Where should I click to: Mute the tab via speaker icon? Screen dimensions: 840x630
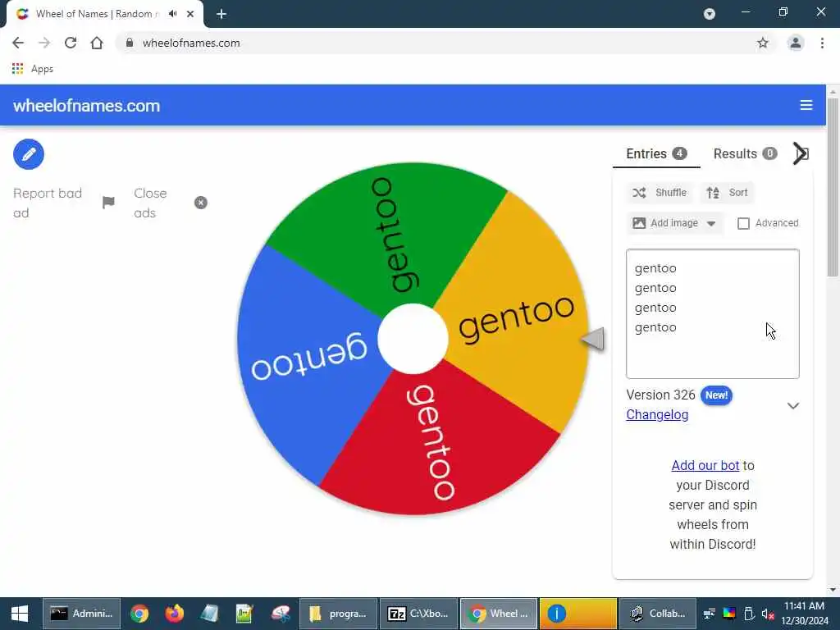pos(172,14)
